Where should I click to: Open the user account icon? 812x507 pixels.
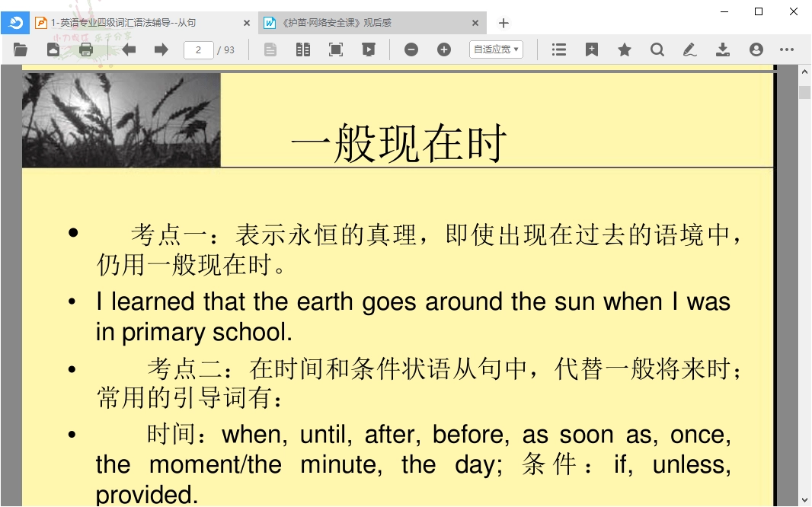coord(755,49)
